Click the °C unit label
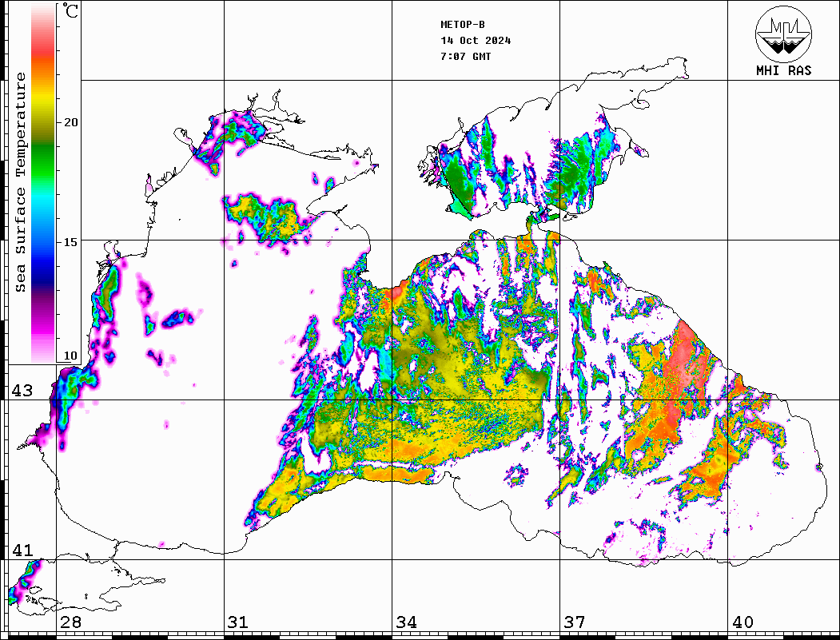 coord(70,10)
